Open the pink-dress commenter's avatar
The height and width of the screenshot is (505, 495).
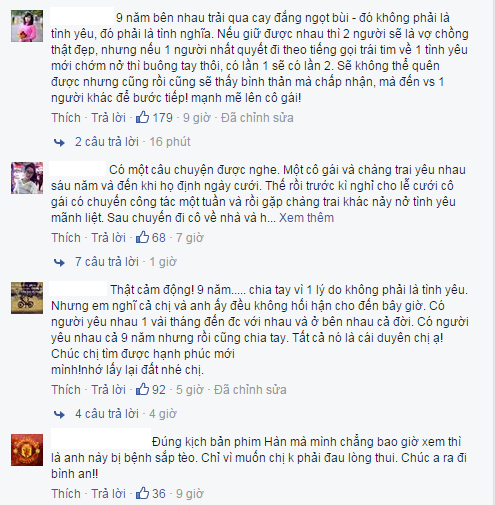tap(27, 26)
